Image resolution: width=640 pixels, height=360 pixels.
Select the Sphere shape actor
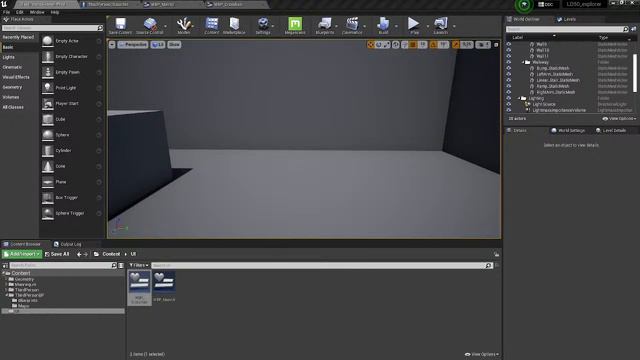72,135
